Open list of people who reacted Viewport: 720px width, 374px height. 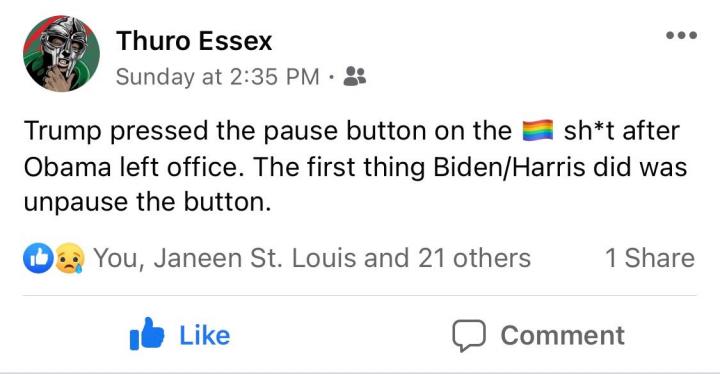(312, 258)
